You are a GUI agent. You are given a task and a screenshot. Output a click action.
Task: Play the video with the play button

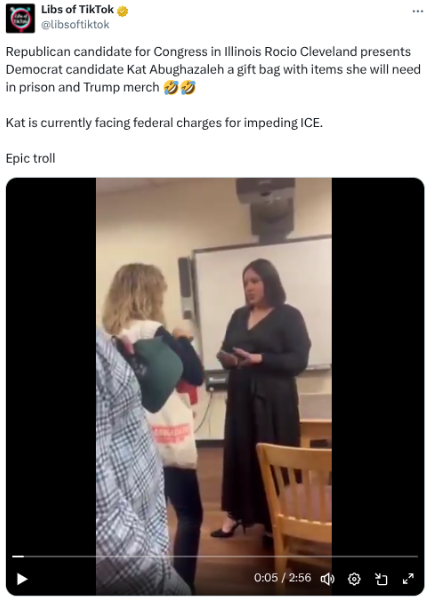click(x=22, y=579)
